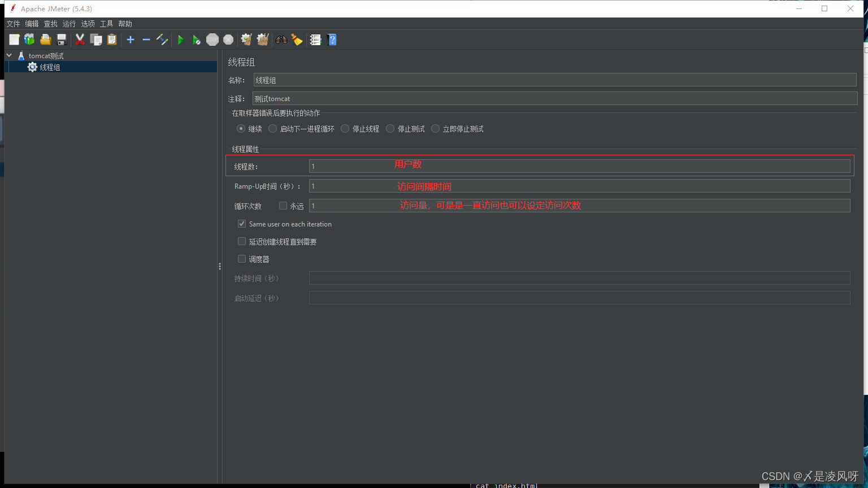Open search with binoculars icon
This screenshot has width=868, height=488.
[281, 40]
